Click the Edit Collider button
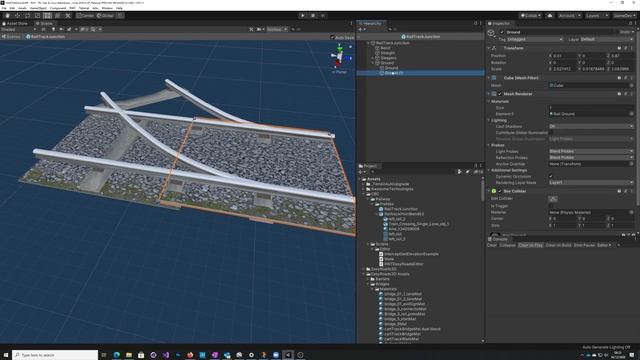 coord(553,199)
